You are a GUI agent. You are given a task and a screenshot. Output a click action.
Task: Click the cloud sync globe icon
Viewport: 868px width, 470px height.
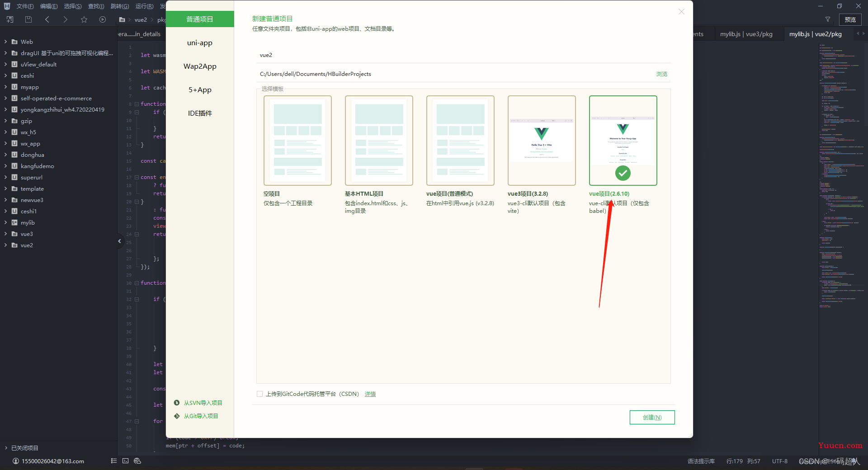[137, 461]
